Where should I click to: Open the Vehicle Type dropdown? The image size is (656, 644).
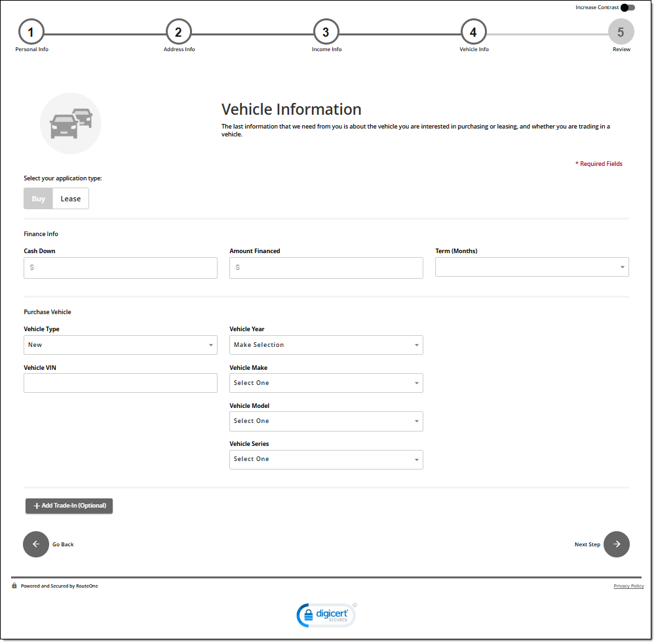coord(120,345)
